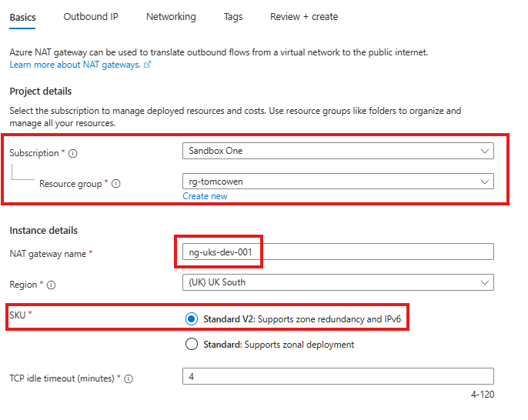Open the Networking tab
Image resolution: width=528 pixels, height=420 pixels.
pyautogui.click(x=171, y=16)
